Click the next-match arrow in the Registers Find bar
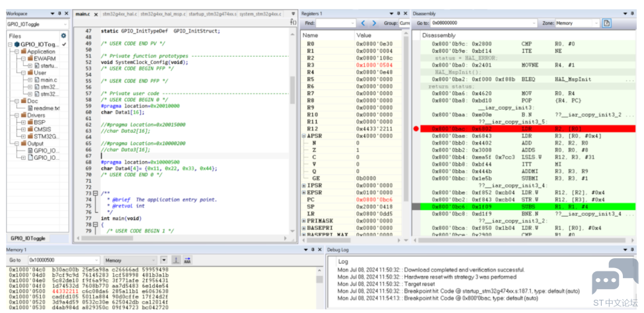 coord(374,23)
